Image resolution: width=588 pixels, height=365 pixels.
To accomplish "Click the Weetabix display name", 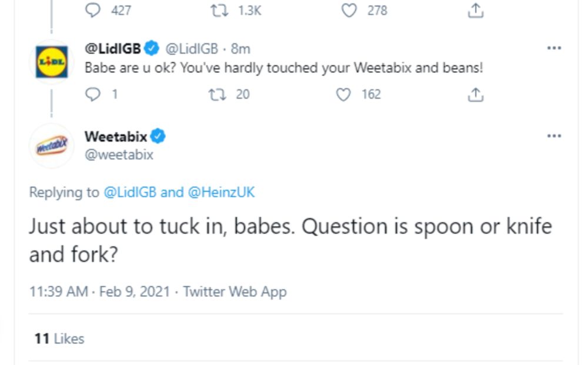I will click(x=116, y=136).
